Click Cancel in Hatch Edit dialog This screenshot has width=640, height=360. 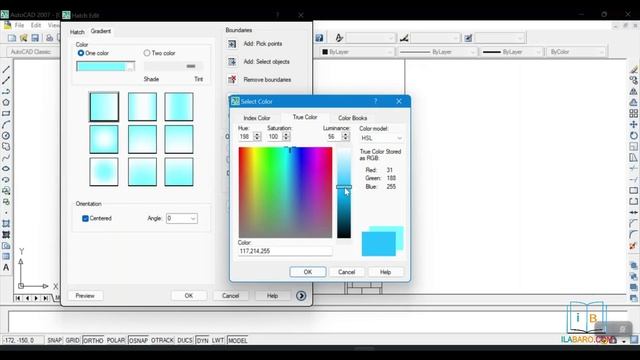[x=230, y=296]
